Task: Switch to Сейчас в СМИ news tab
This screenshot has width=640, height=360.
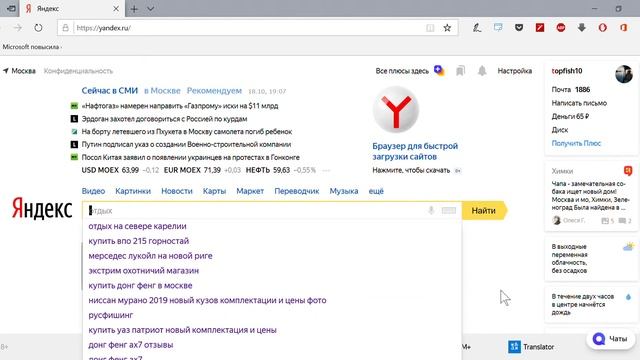Action: click(x=110, y=91)
